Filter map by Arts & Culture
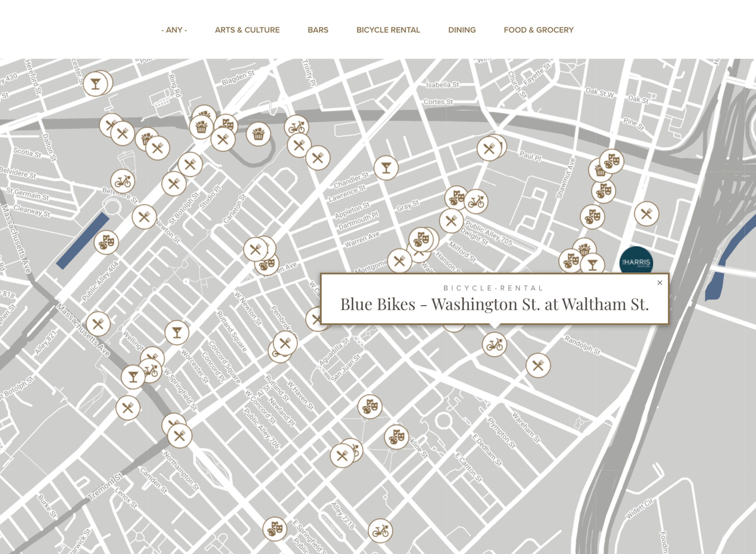Image resolution: width=756 pixels, height=554 pixels. tap(247, 30)
